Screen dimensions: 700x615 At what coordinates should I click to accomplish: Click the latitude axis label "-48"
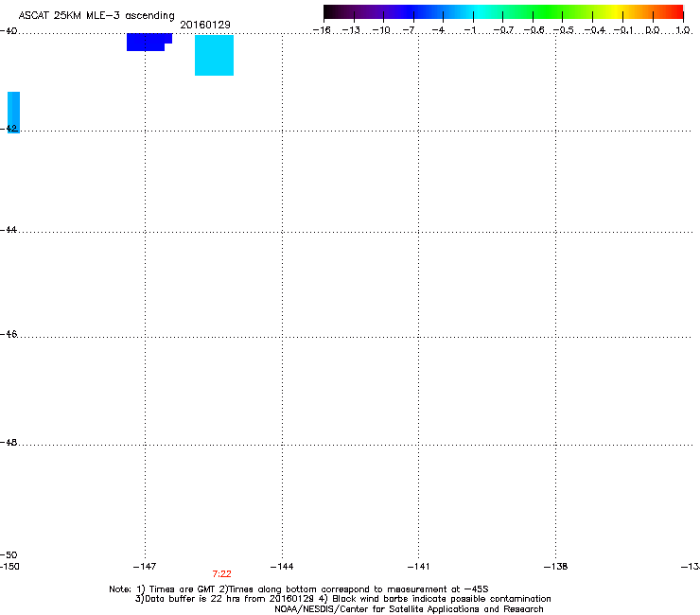tap(9, 442)
